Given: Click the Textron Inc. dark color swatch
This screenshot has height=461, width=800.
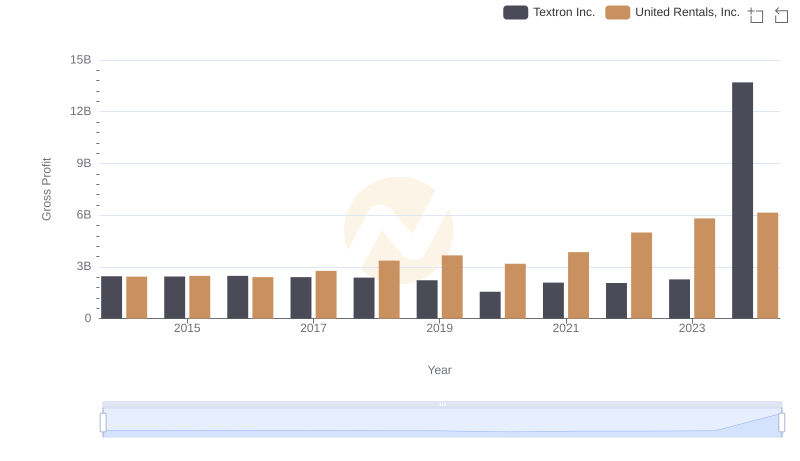Looking at the screenshot, I should (x=515, y=12).
